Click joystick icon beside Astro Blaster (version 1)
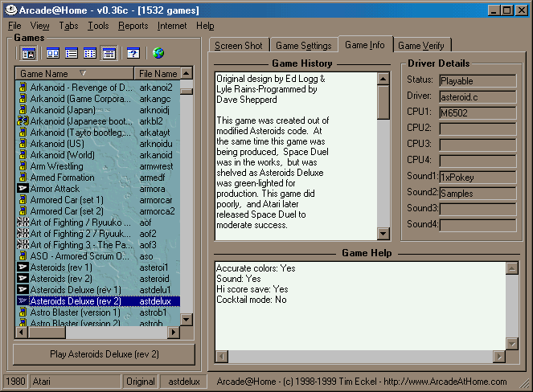The image size is (533, 392). tap(23, 312)
